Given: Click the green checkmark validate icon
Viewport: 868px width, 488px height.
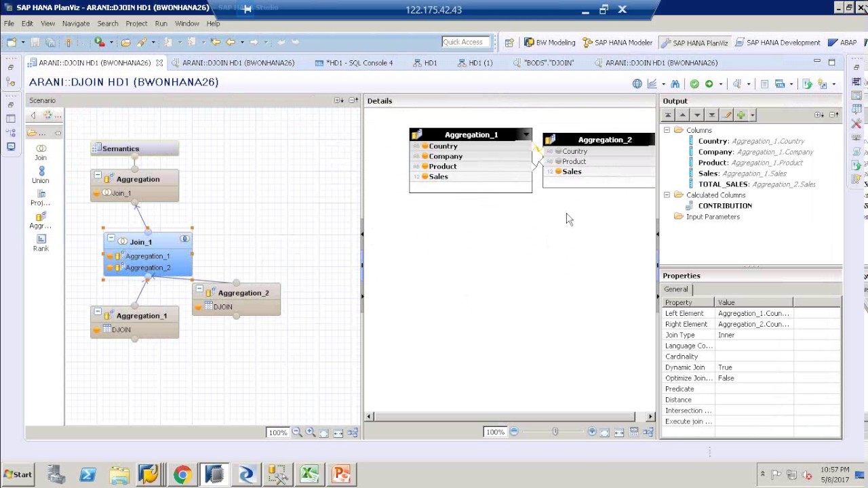Looking at the screenshot, I should click(694, 84).
